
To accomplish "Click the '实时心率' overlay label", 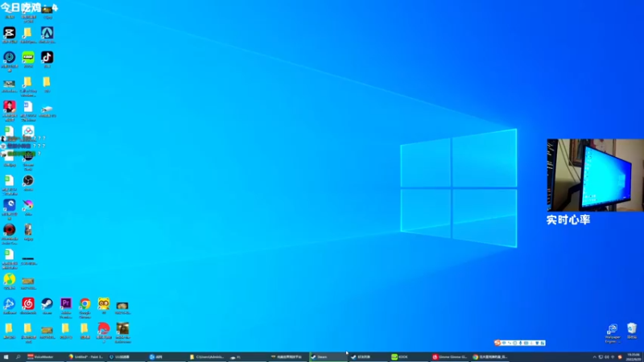I will click(x=568, y=220).
